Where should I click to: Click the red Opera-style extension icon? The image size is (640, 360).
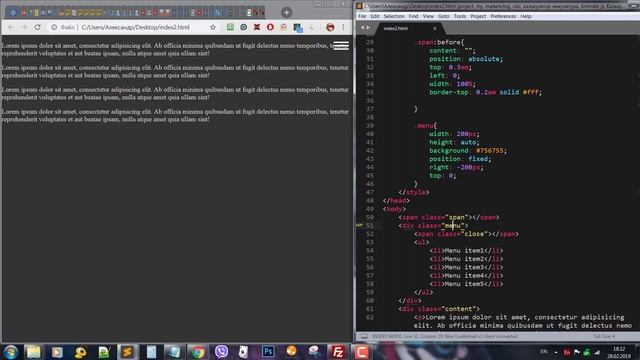270,27
